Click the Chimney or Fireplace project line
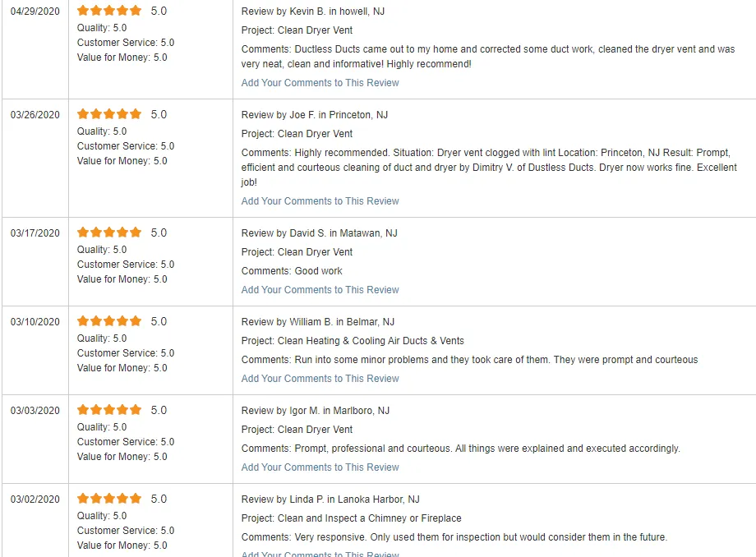The height and width of the screenshot is (557, 756). coord(351,518)
